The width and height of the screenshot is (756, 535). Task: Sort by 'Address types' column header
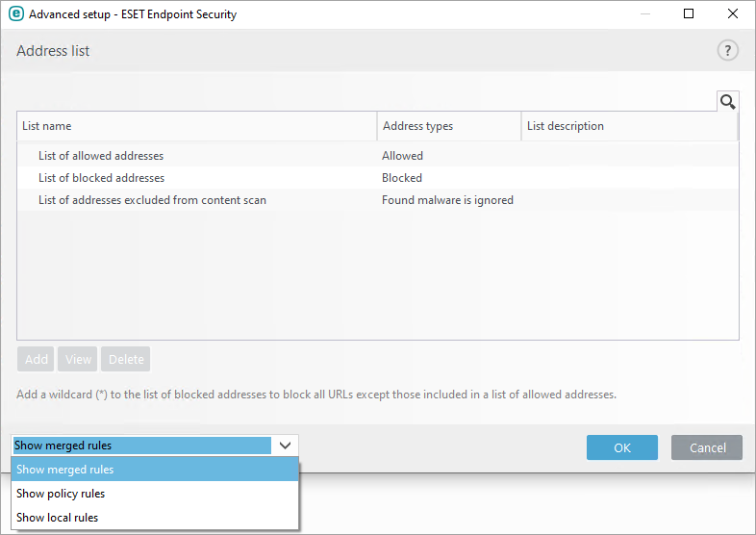448,126
